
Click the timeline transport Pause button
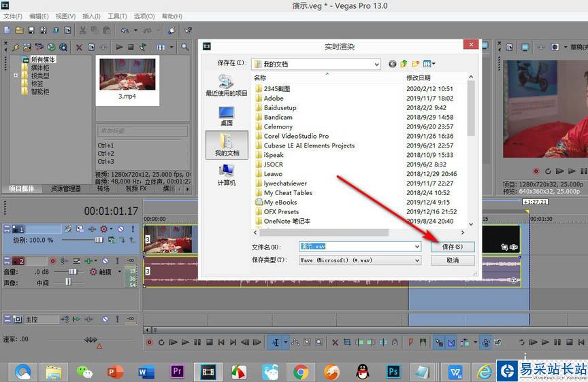197,343
